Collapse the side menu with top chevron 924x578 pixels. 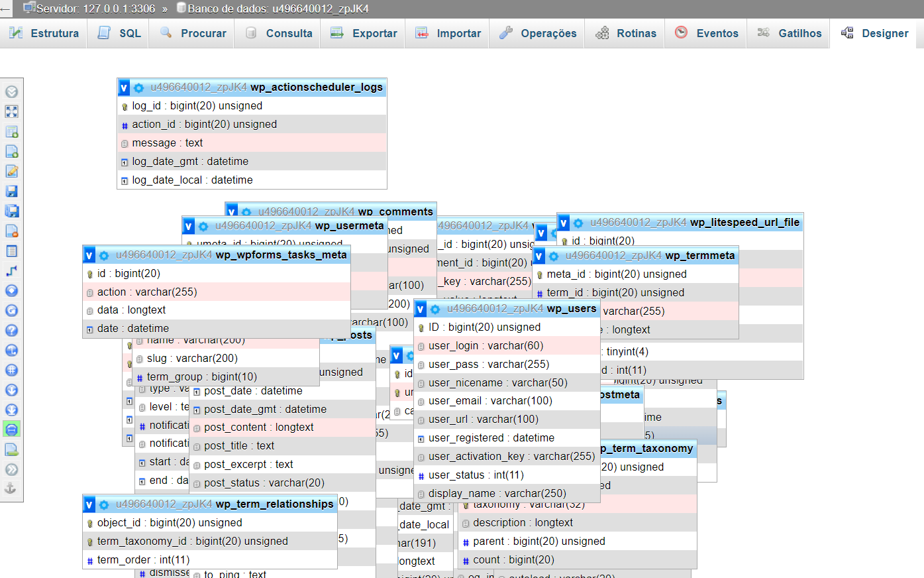11,92
